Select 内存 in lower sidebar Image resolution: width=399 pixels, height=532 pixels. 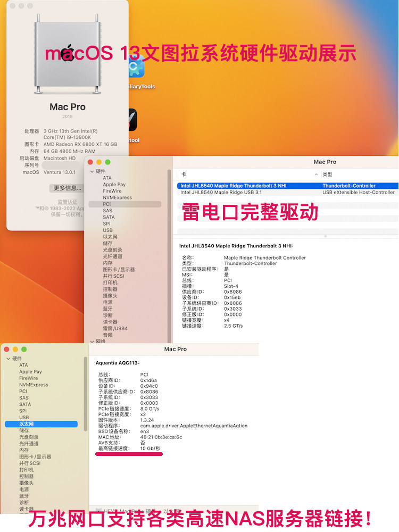[x=24, y=450]
